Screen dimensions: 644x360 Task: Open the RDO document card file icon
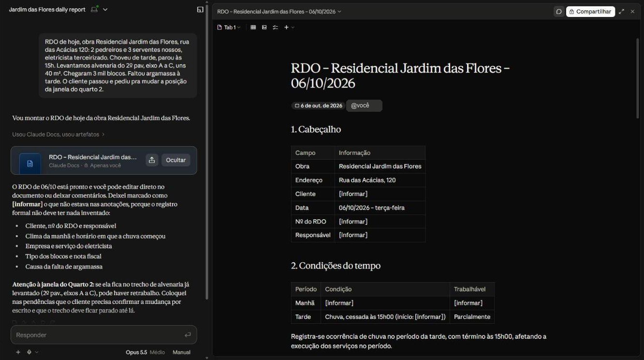tap(30, 164)
